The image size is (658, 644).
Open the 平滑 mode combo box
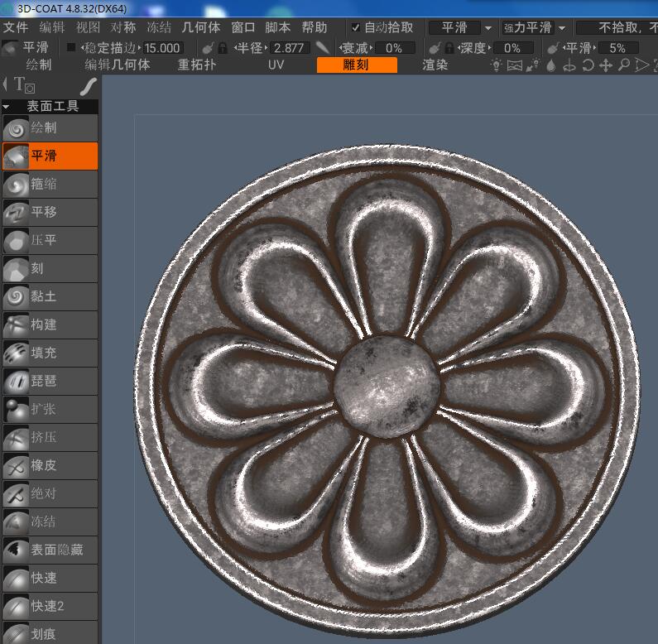[454, 27]
